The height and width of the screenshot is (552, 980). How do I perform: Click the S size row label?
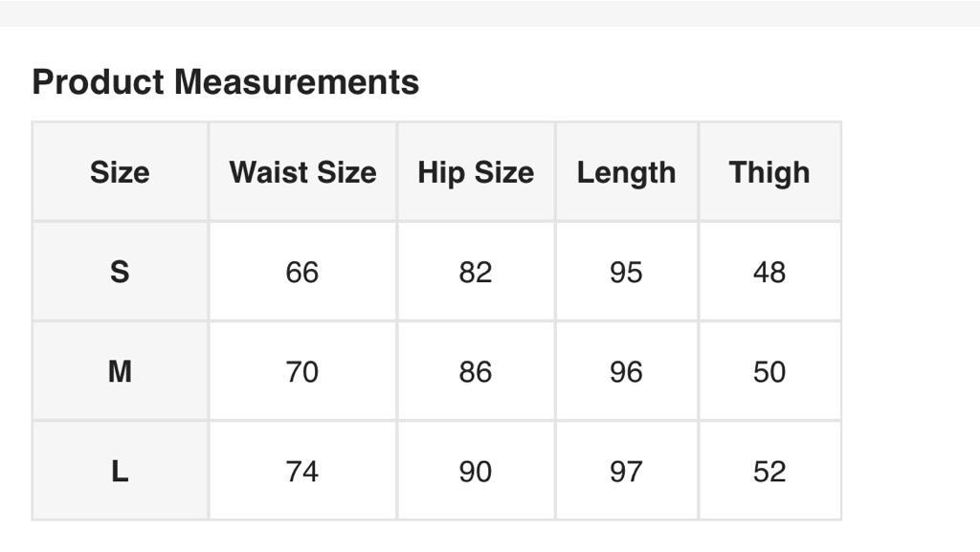point(120,272)
